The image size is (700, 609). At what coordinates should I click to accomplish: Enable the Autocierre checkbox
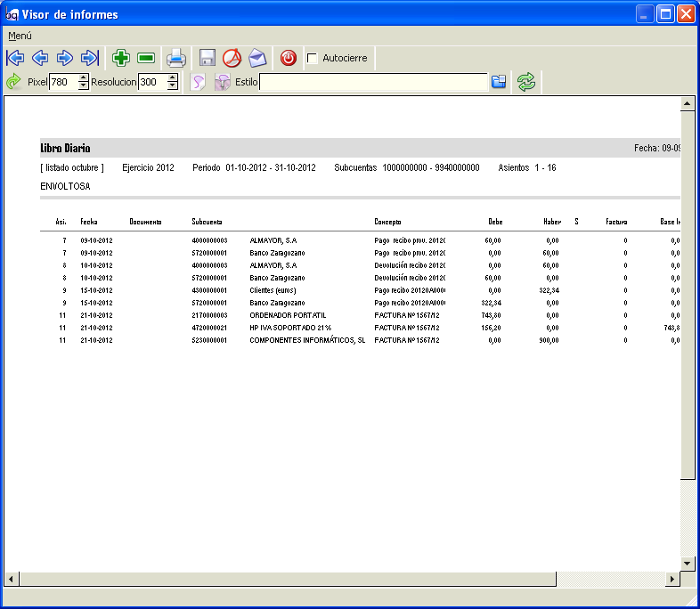pyautogui.click(x=312, y=59)
